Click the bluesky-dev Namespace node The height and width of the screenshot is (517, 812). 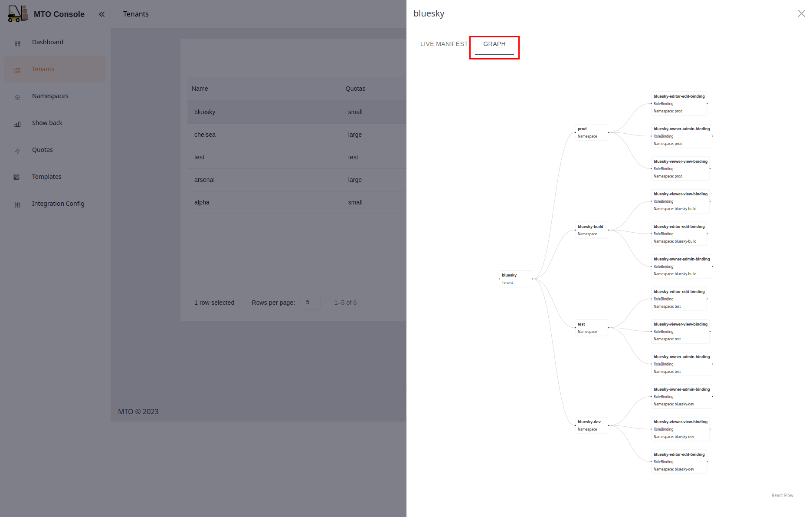591,425
